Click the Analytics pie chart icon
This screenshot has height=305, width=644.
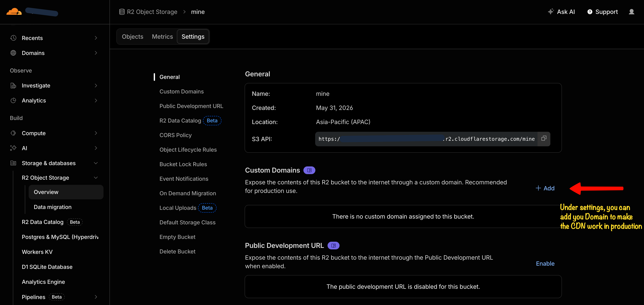click(13, 100)
